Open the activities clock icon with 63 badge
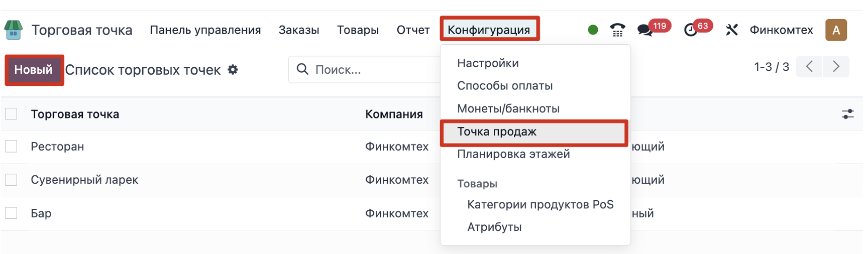The image size is (868, 254). click(x=691, y=30)
